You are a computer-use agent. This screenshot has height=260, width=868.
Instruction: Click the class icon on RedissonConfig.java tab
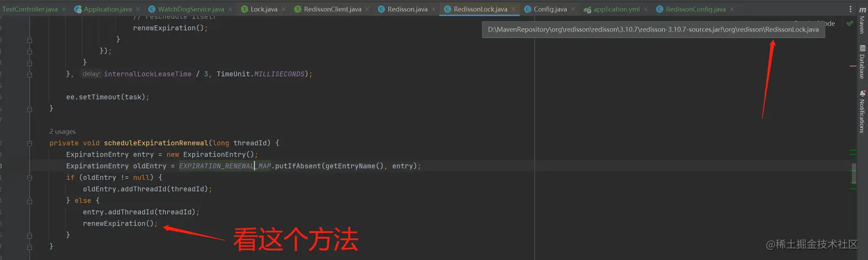(x=660, y=9)
